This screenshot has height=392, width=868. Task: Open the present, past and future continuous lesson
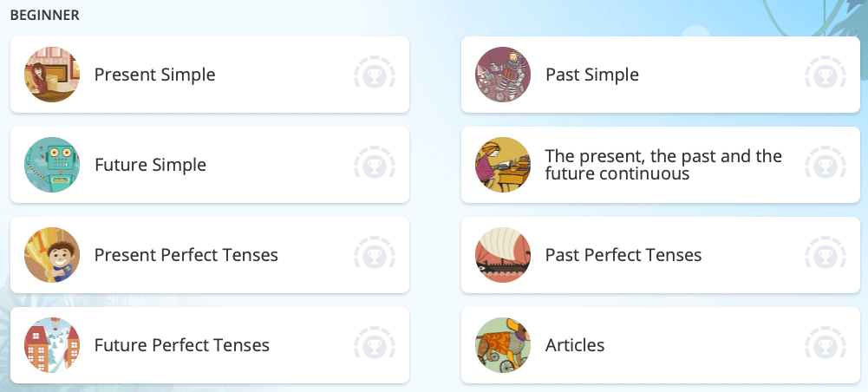click(x=663, y=165)
